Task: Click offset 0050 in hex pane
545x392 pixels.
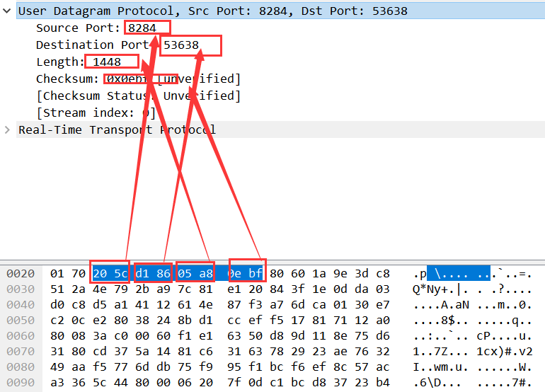Action: pyautogui.click(x=21, y=320)
